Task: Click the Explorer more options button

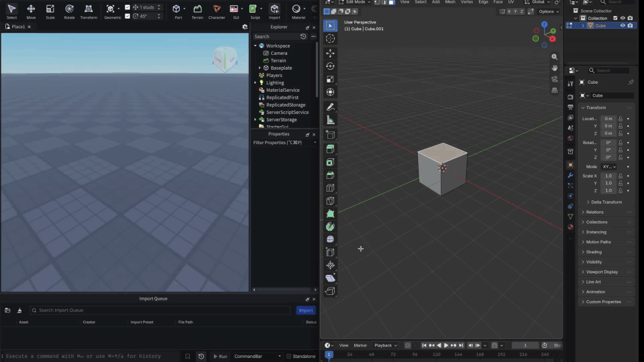Action: point(313,36)
